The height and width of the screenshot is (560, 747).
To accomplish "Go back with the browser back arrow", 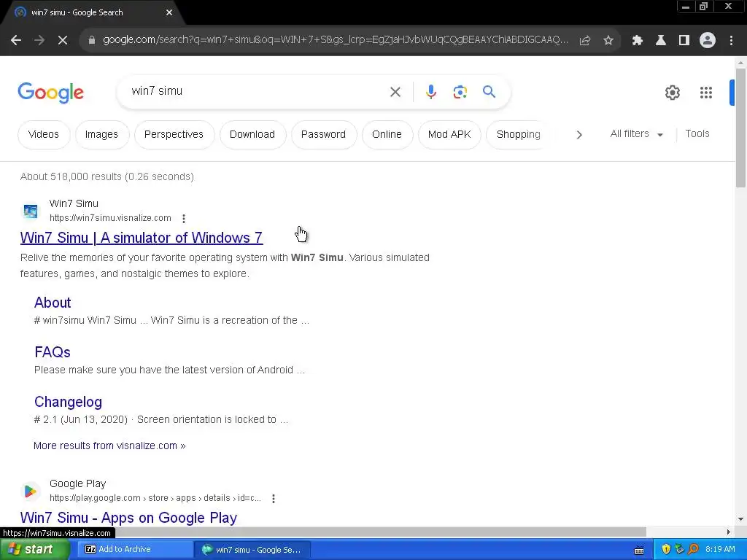I will [x=16, y=41].
